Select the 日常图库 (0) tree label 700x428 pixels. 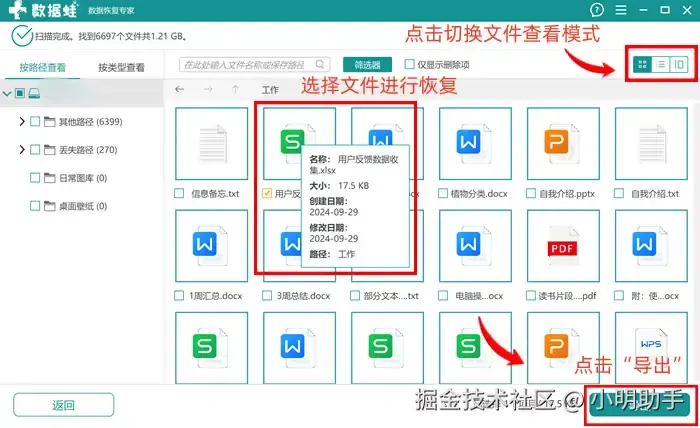[83, 178]
